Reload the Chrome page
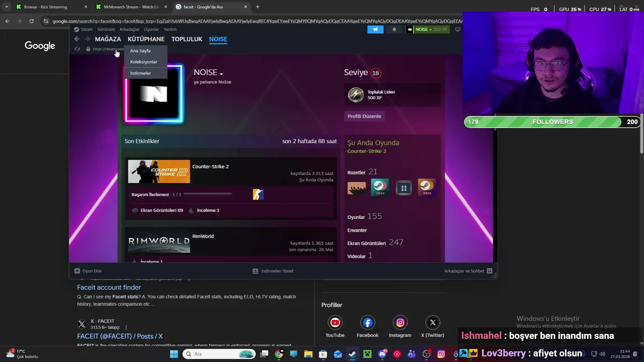644x362 pixels. pyautogui.click(x=31, y=21)
